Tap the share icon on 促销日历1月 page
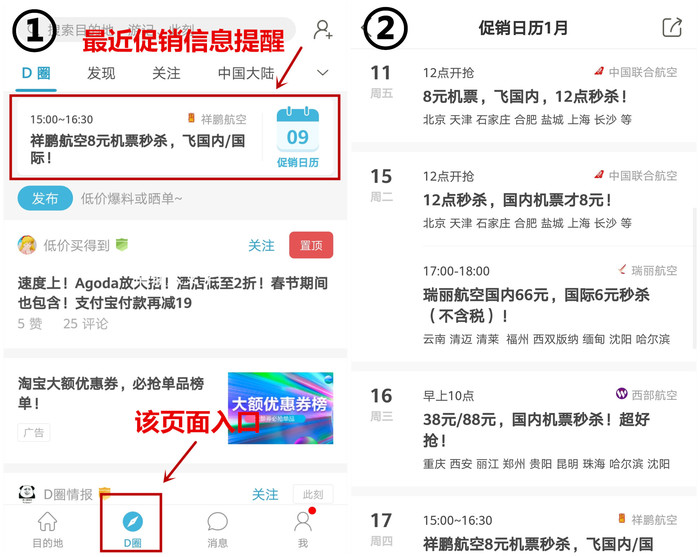This screenshot has height=557, width=700. click(672, 28)
